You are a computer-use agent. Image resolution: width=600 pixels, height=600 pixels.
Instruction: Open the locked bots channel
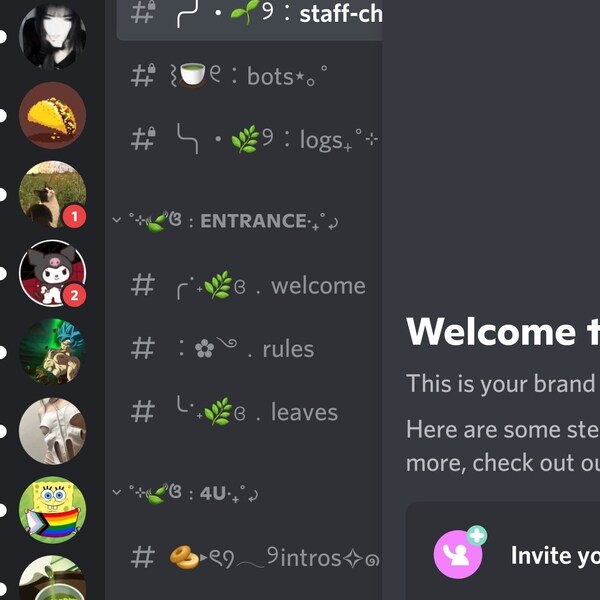click(x=249, y=76)
